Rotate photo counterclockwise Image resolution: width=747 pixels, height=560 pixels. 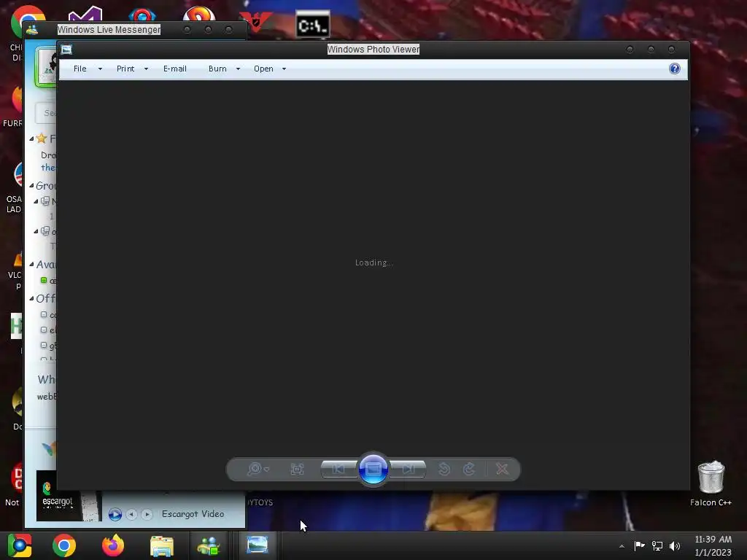click(444, 469)
